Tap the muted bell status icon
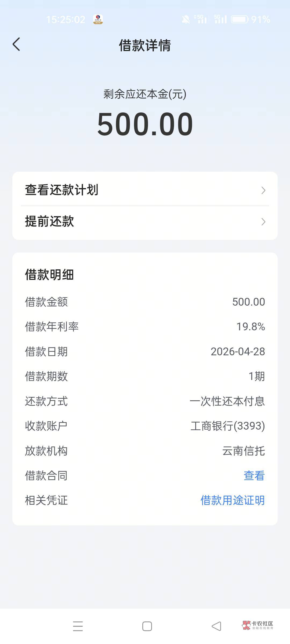 (186, 19)
